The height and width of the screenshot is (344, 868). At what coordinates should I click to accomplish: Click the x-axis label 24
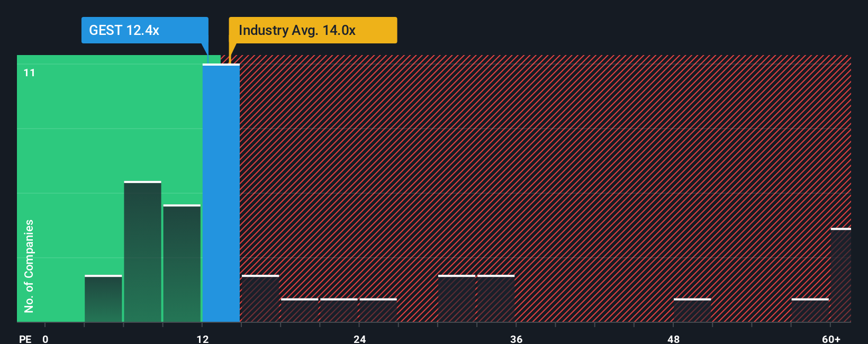(x=360, y=339)
